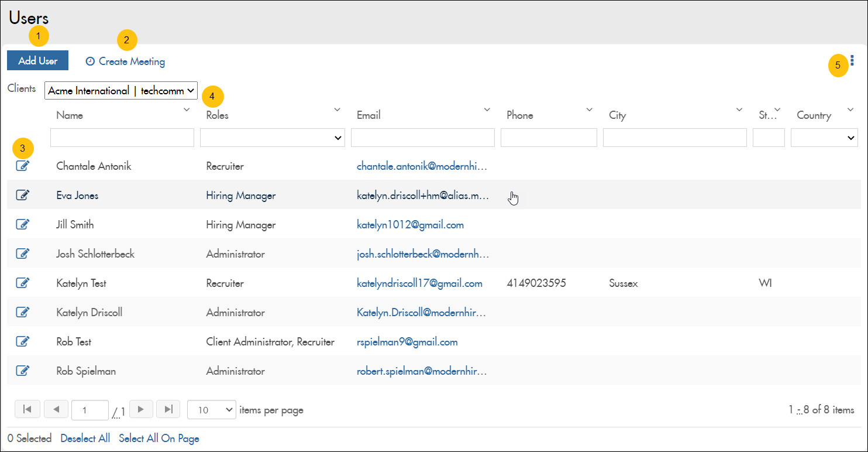Click the Add User button
Viewport: 868px width, 452px height.
[x=37, y=61]
